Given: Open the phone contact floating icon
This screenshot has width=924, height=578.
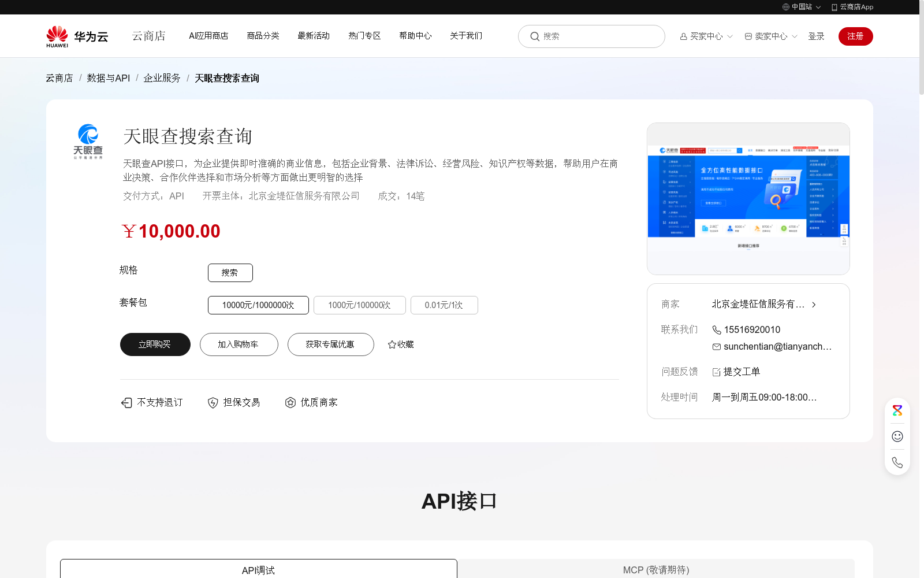Looking at the screenshot, I should tap(897, 462).
